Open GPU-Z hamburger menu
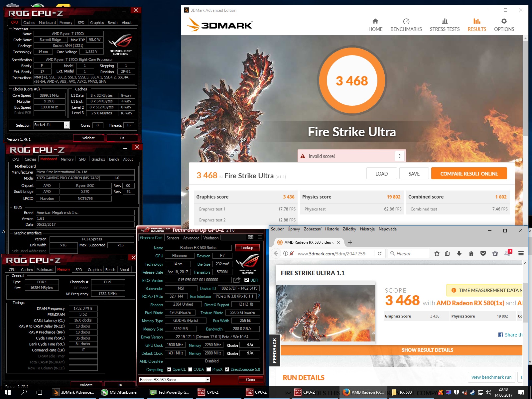Image resolution: width=532 pixels, height=399 pixels. point(260,237)
